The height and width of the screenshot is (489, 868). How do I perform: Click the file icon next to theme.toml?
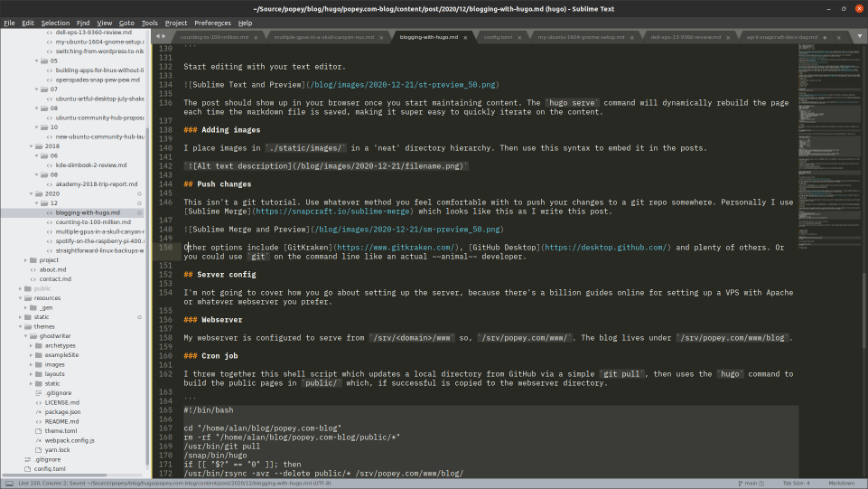coord(39,431)
